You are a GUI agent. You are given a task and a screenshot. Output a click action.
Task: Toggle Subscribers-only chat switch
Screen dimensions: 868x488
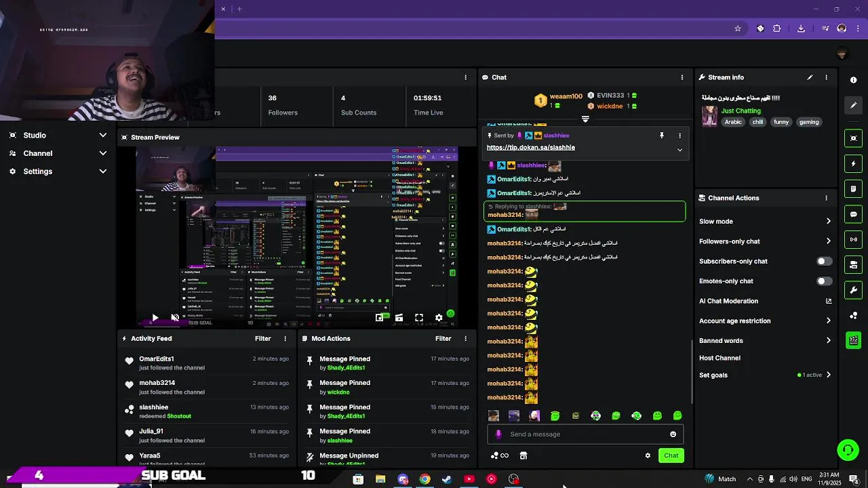823,261
